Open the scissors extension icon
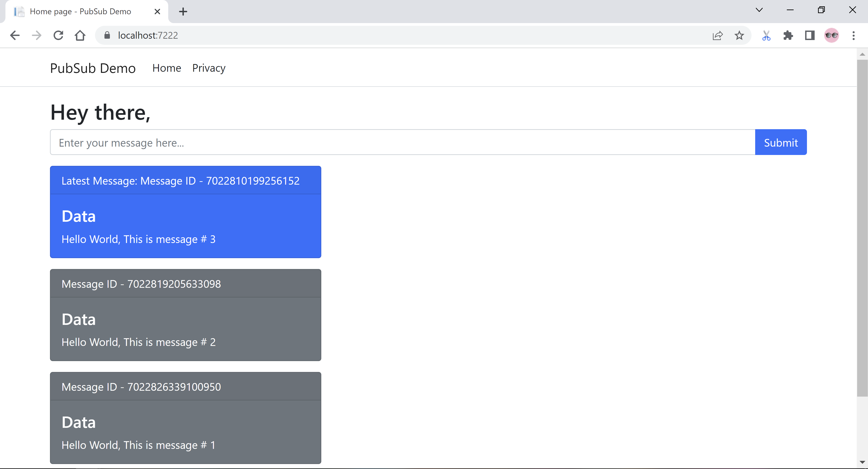Image resolution: width=868 pixels, height=469 pixels. click(766, 35)
